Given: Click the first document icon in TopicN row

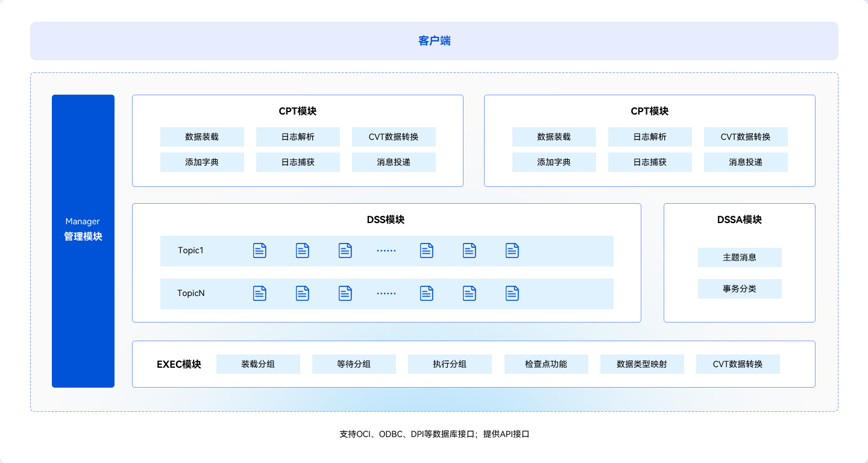Looking at the screenshot, I should pyautogui.click(x=259, y=293).
